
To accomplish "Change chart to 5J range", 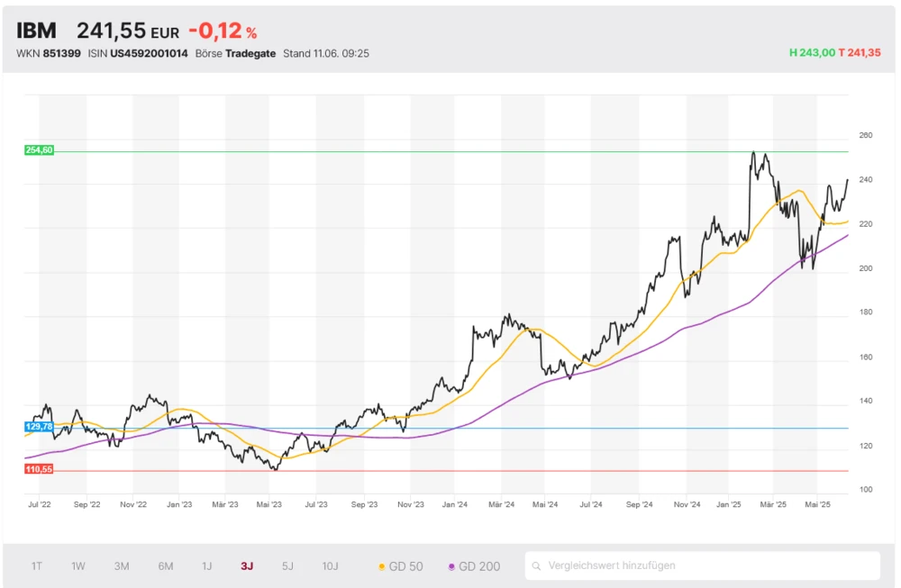I will tap(287, 566).
